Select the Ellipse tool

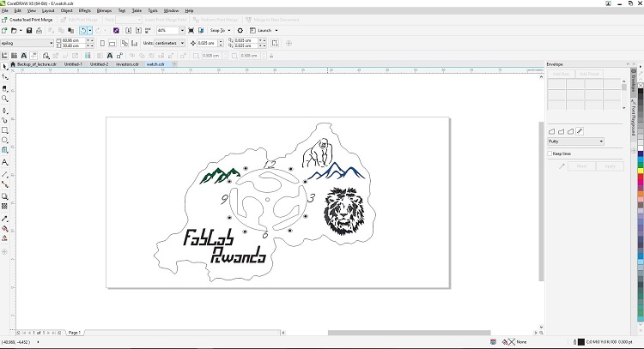click(x=4, y=141)
